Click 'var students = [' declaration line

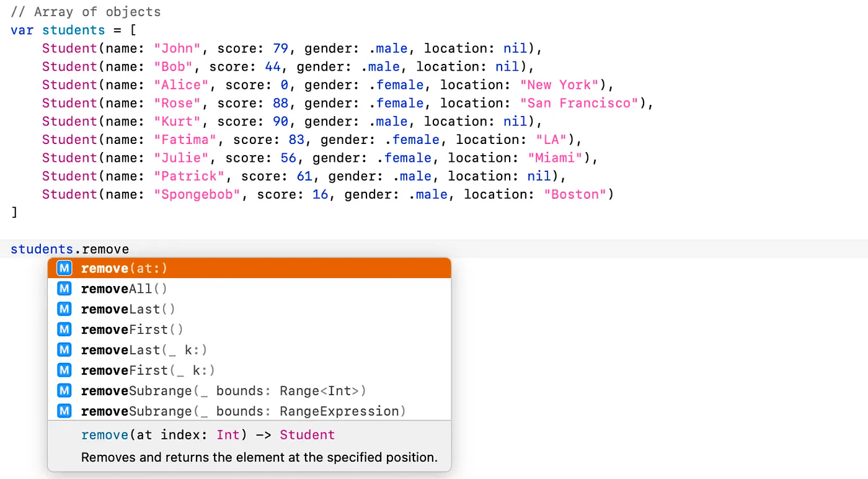tap(74, 30)
